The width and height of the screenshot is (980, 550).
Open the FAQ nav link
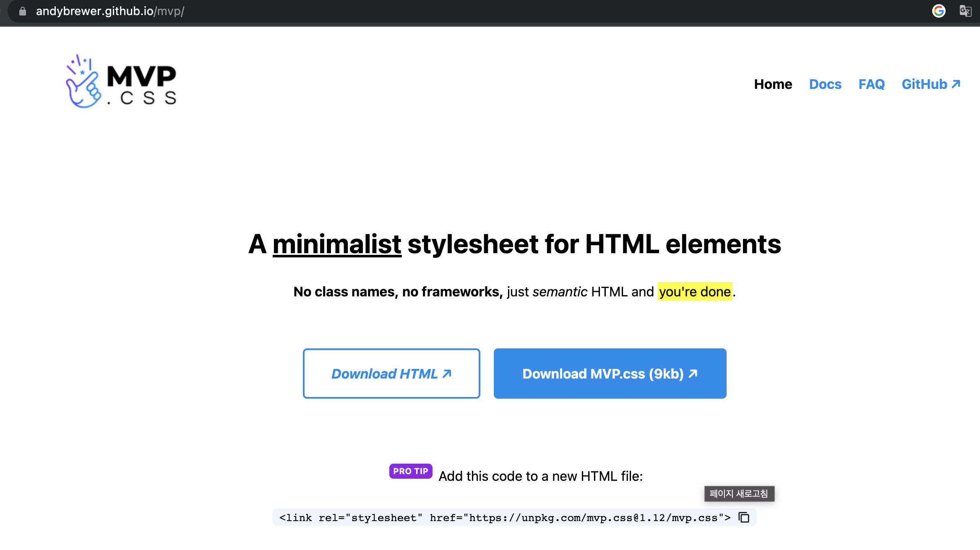(x=871, y=84)
